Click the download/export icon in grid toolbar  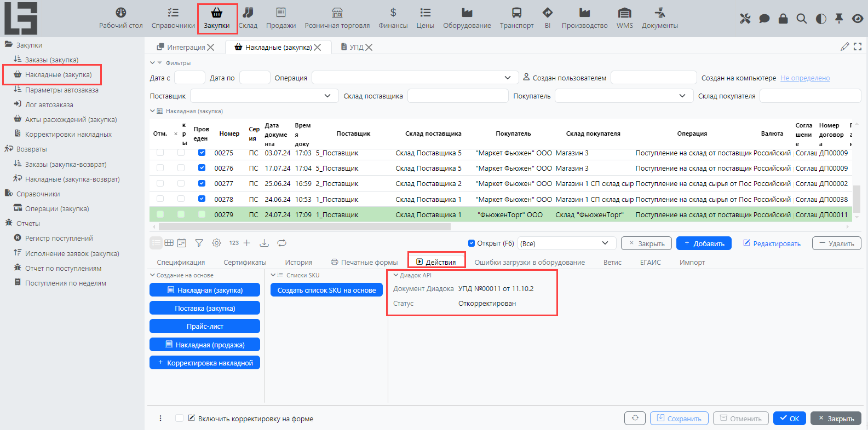(x=264, y=243)
